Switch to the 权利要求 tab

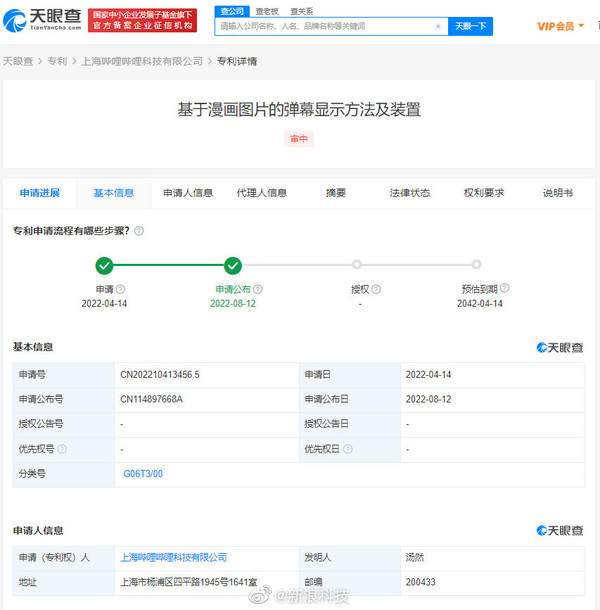(484, 193)
